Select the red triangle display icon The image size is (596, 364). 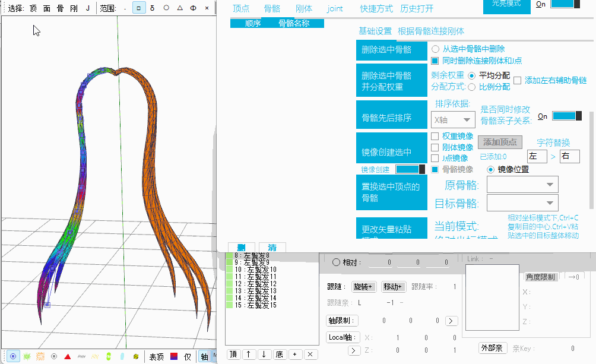click(68, 356)
